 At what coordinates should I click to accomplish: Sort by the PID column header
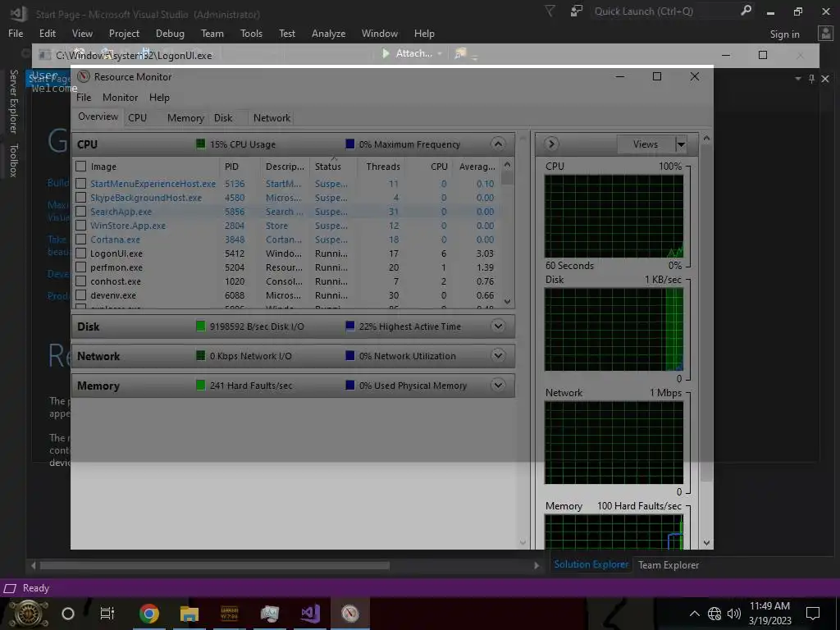tap(231, 167)
